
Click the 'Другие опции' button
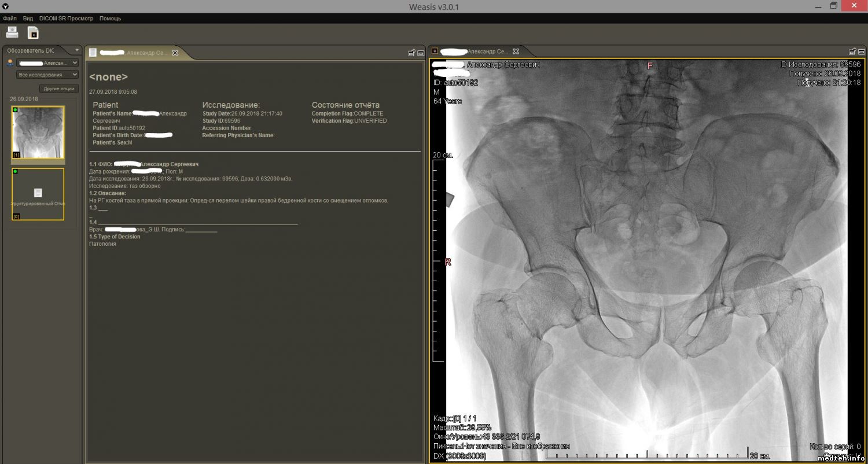point(59,89)
